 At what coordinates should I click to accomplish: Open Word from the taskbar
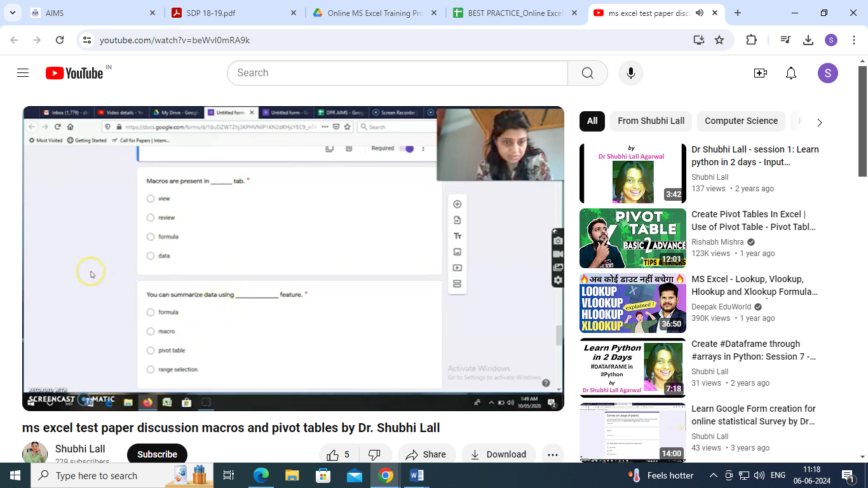(417, 475)
